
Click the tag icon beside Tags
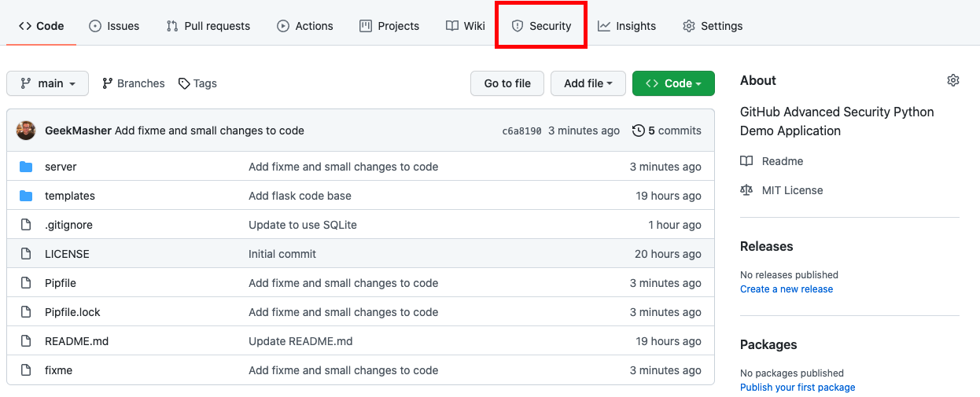[184, 83]
